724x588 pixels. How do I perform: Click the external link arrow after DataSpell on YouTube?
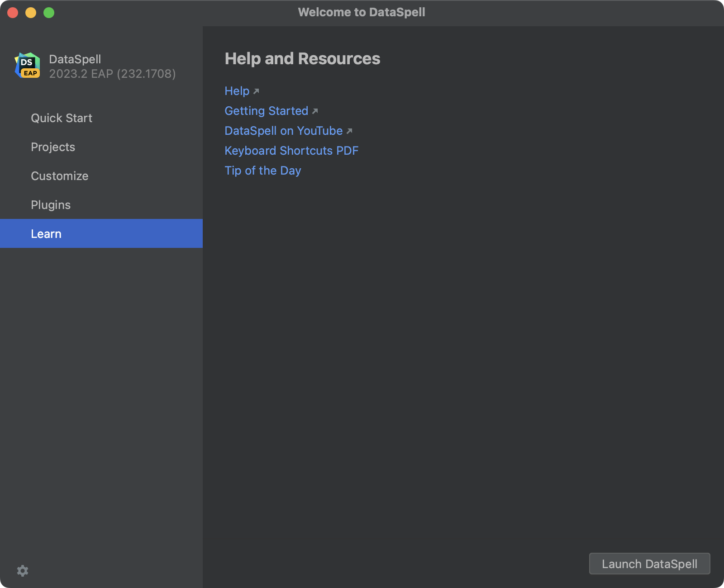349,131
